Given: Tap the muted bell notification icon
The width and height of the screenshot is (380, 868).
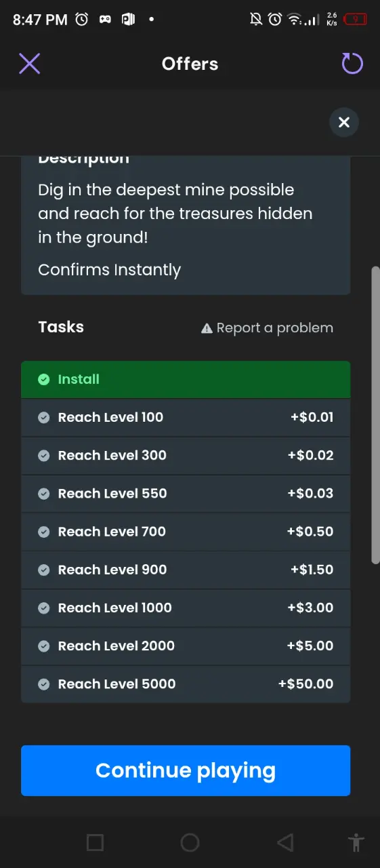Looking at the screenshot, I should [x=256, y=20].
